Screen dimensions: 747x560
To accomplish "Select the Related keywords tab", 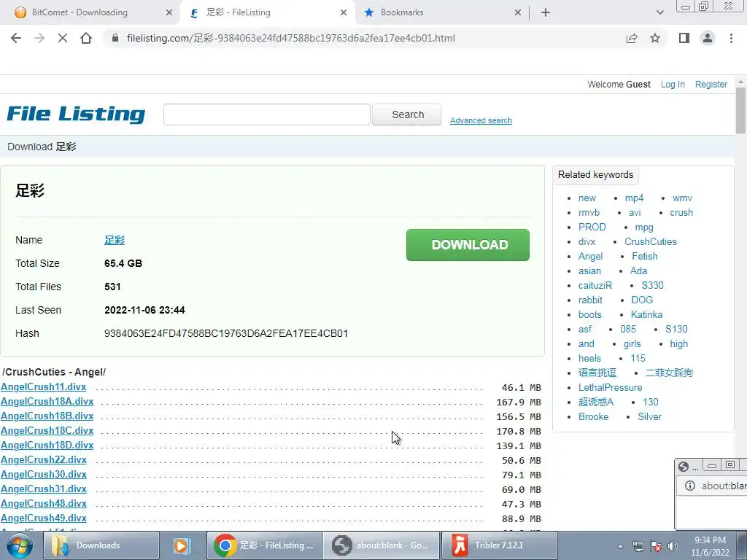I will coord(595,175).
